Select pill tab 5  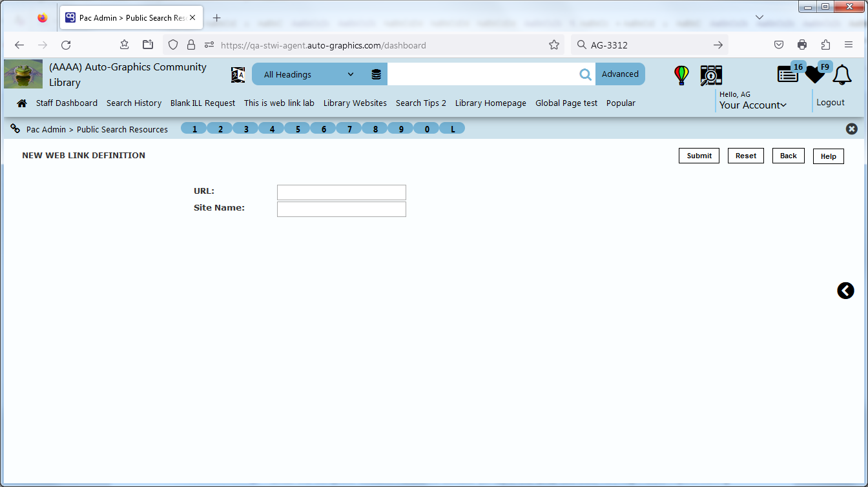click(x=298, y=129)
